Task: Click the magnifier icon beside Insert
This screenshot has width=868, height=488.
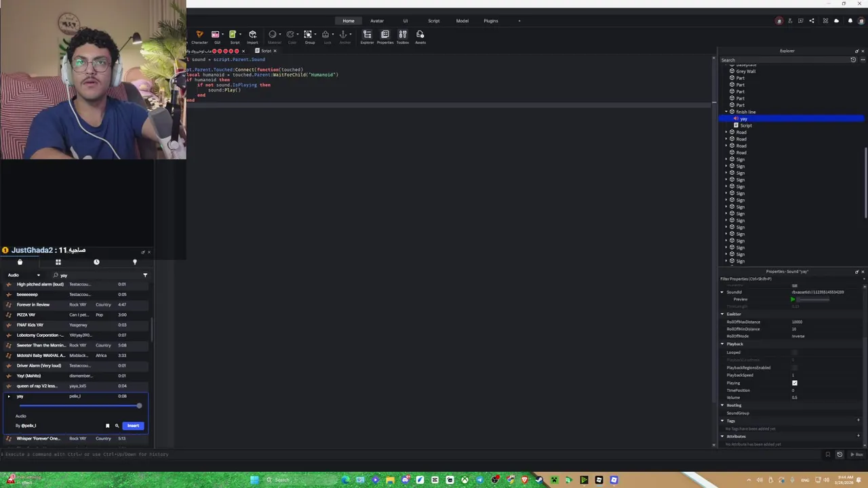Action: [x=117, y=426]
